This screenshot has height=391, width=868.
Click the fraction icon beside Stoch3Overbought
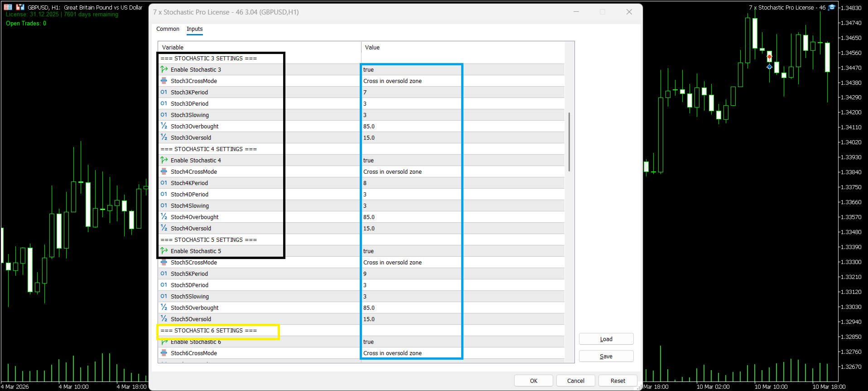164,126
